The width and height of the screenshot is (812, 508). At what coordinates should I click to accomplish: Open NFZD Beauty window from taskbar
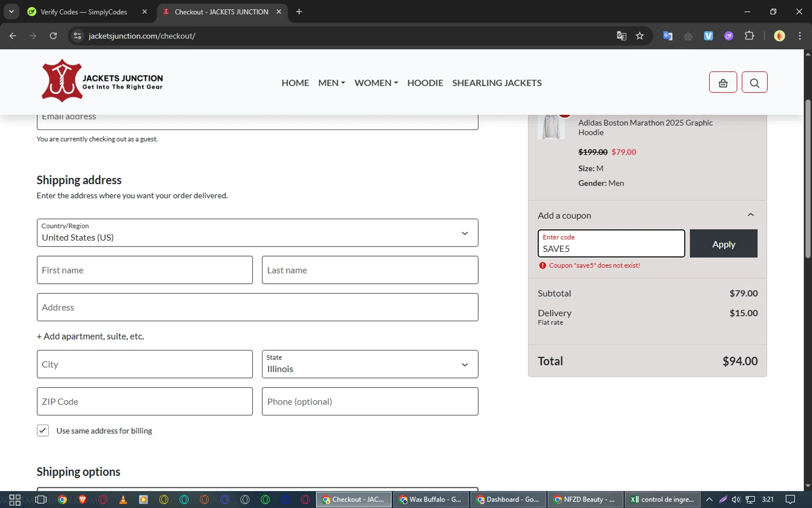[x=585, y=499]
